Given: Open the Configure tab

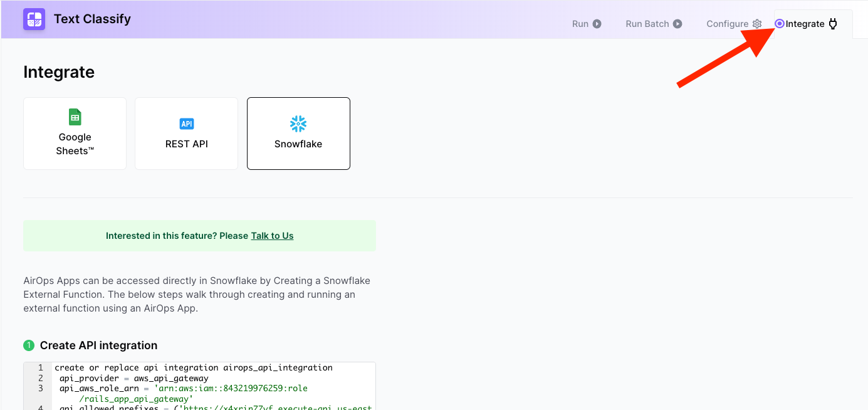Looking at the screenshot, I should click(734, 24).
